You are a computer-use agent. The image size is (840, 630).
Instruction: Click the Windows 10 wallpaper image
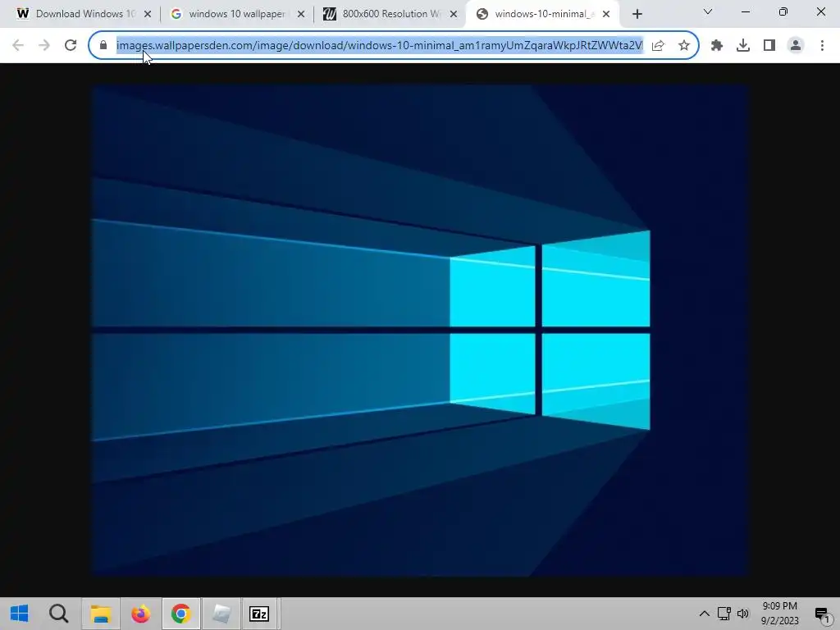419,330
